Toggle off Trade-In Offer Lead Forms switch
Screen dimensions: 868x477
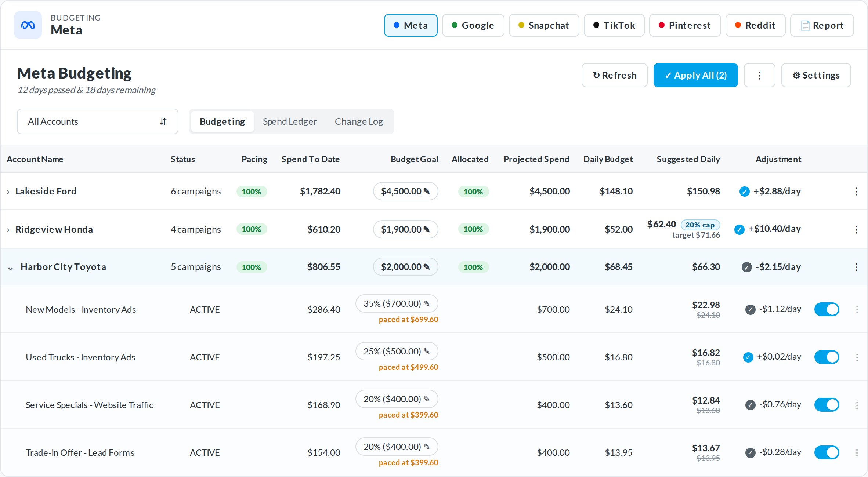827,452
